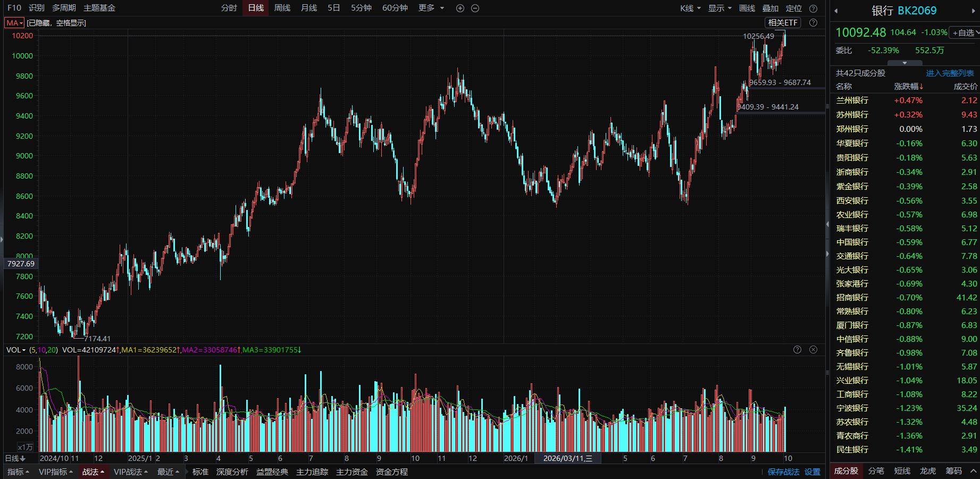Screen dimensions: 980x479
Task: Open the F10 information page
Action: [14, 8]
